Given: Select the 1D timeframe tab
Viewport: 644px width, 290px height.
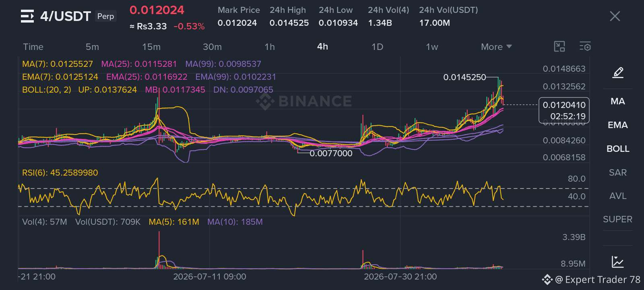Looking at the screenshot, I should tap(377, 47).
